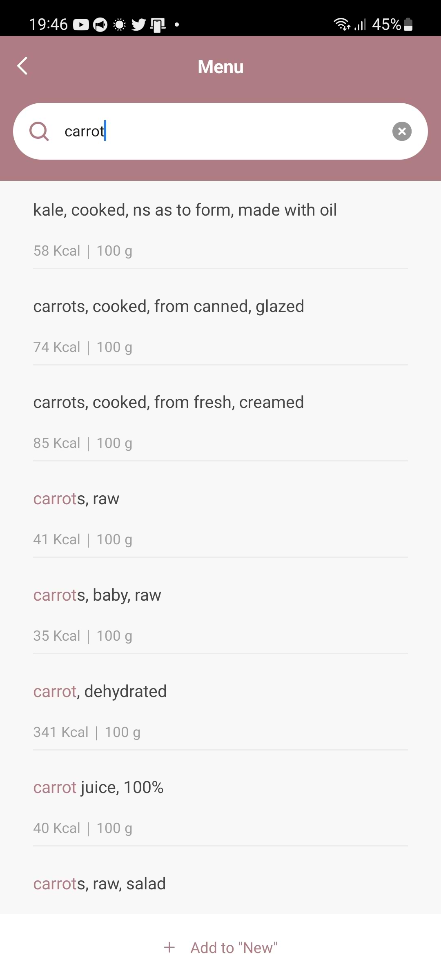
Task: Pick carrots, cooked, from fresh, creamed
Action: [x=169, y=403]
